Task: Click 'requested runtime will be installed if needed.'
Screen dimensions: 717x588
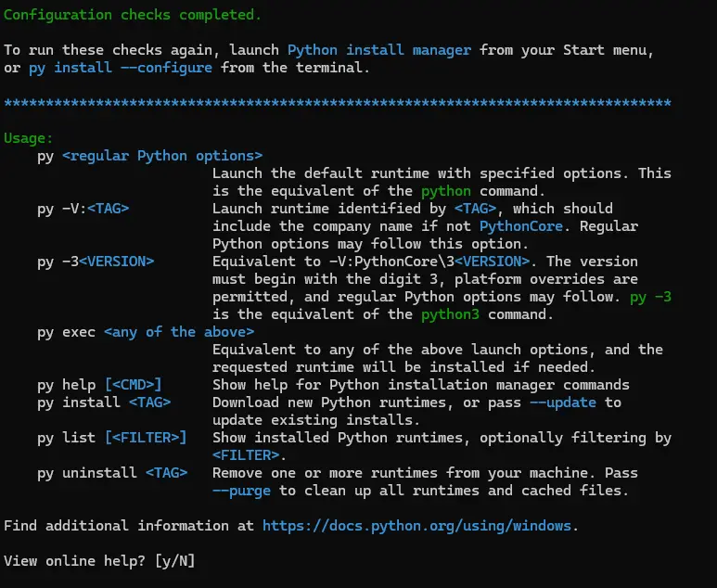Action: point(403,367)
